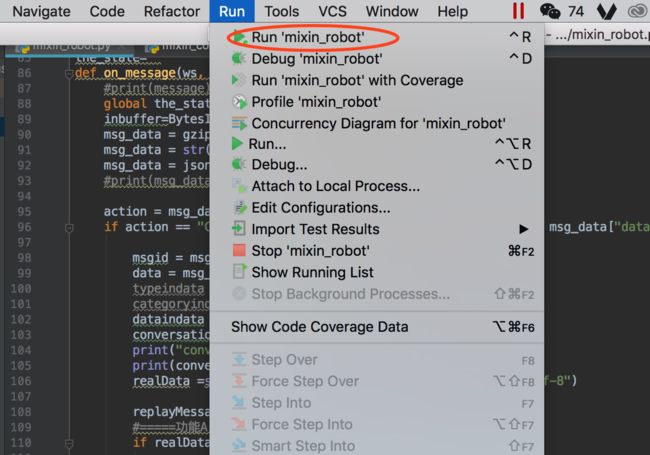Click the green run icon beside Run 'mixin_robot'
Screen dimensions: 650x455
click(239, 37)
